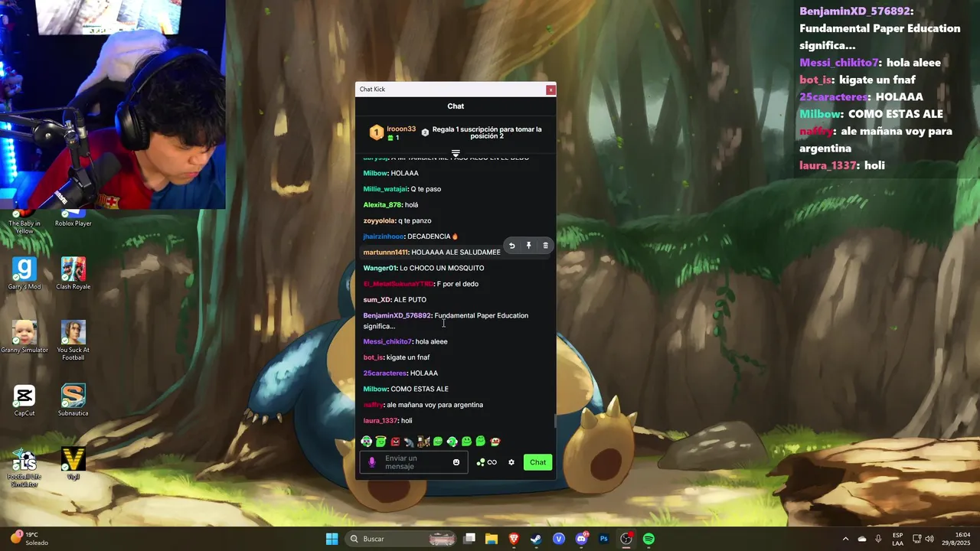Open the chat settings gear
The height and width of the screenshot is (551, 980).
click(511, 462)
